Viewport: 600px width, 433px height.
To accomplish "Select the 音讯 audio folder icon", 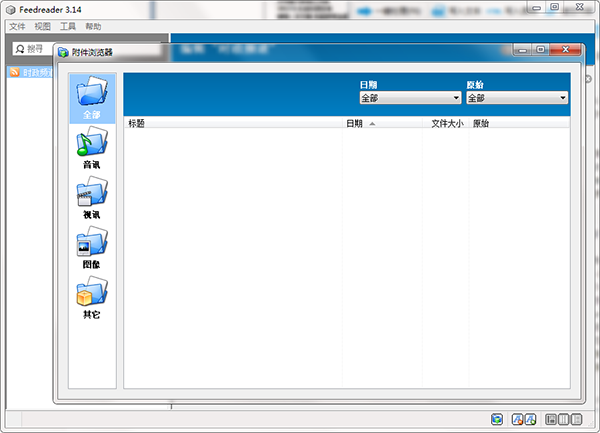I will (x=92, y=147).
